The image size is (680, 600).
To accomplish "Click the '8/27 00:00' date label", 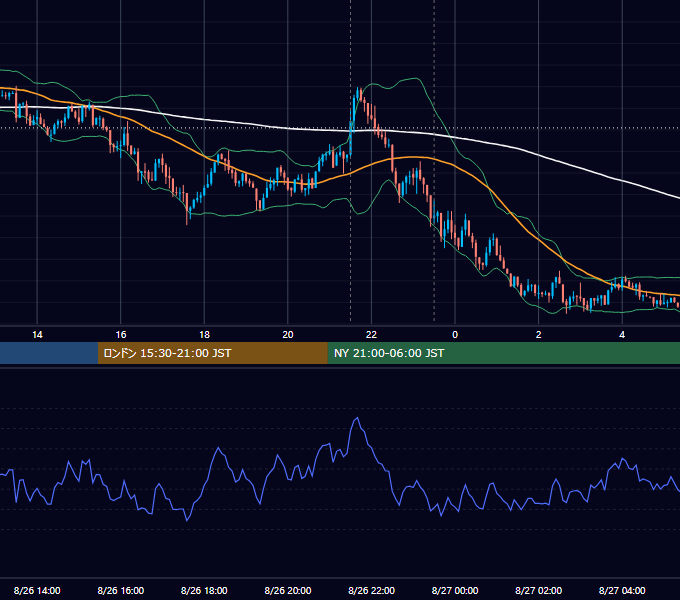I will (x=455, y=590).
